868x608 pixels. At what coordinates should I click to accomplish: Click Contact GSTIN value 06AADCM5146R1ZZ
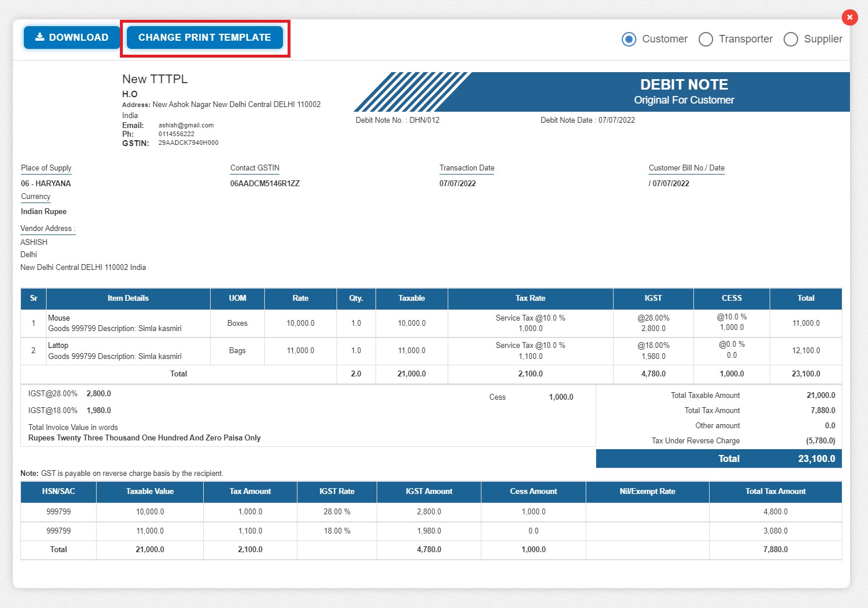click(265, 183)
